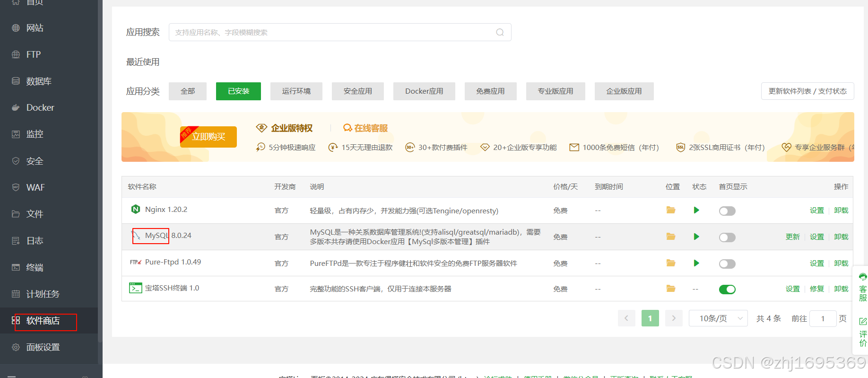The image size is (868, 378).
Task: Click the search magnifier icon in app search
Action: (500, 32)
